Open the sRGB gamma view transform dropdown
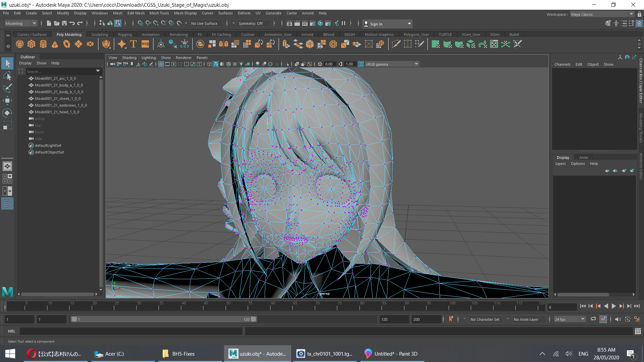Image resolution: width=644 pixels, height=362 pixels. [392, 64]
